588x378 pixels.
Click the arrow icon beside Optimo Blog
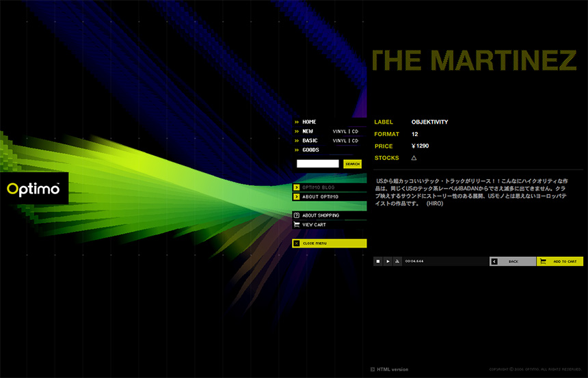(296, 187)
